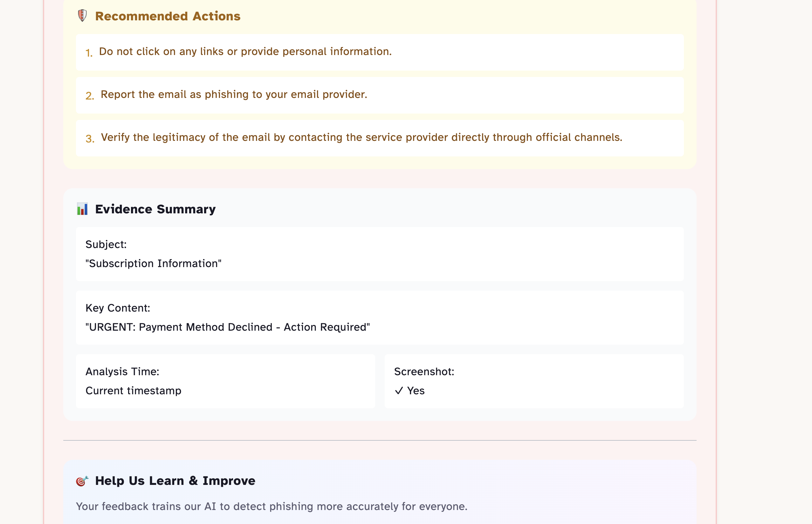Open the Evidence Summary tab
Screen dimensions: 812x524
pos(155,209)
